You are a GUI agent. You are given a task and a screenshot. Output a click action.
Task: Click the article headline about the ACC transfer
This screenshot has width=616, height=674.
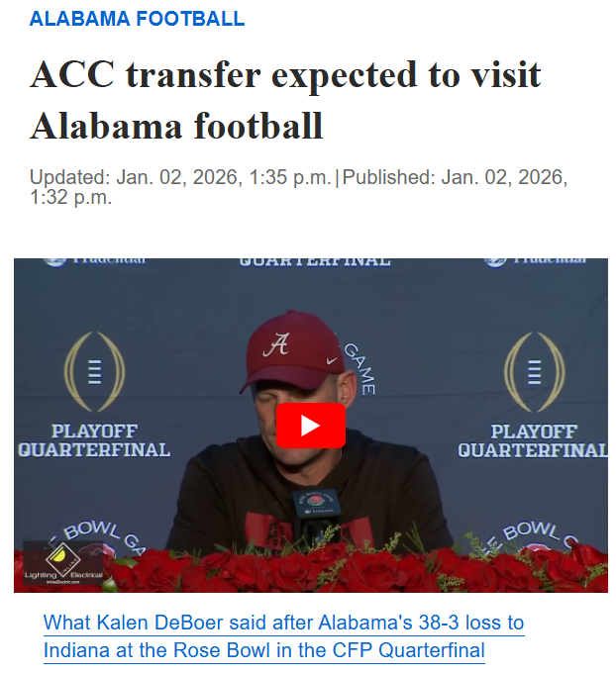click(x=285, y=100)
